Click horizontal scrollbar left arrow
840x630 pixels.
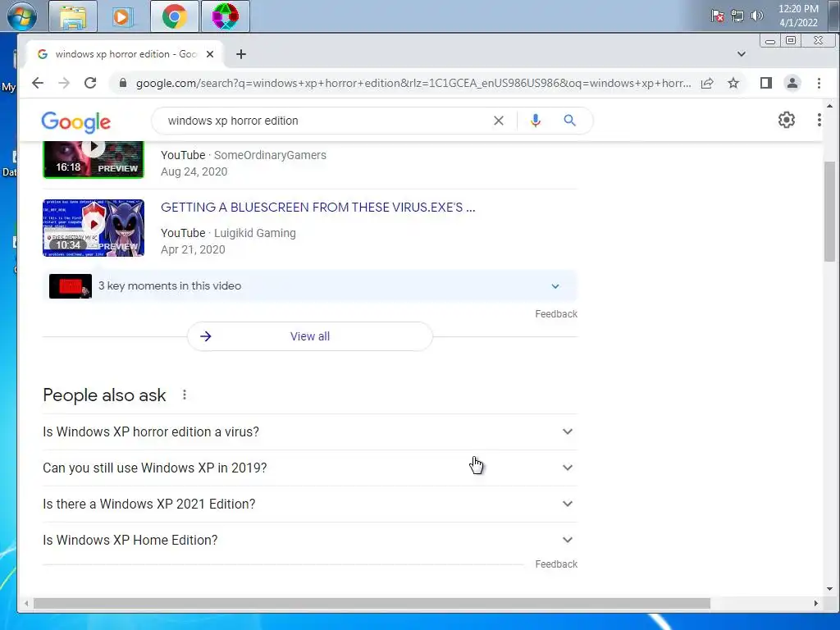point(25,603)
